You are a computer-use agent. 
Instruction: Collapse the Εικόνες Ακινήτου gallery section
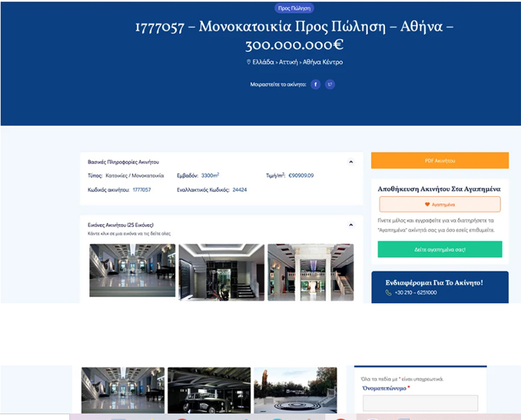point(350,225)
